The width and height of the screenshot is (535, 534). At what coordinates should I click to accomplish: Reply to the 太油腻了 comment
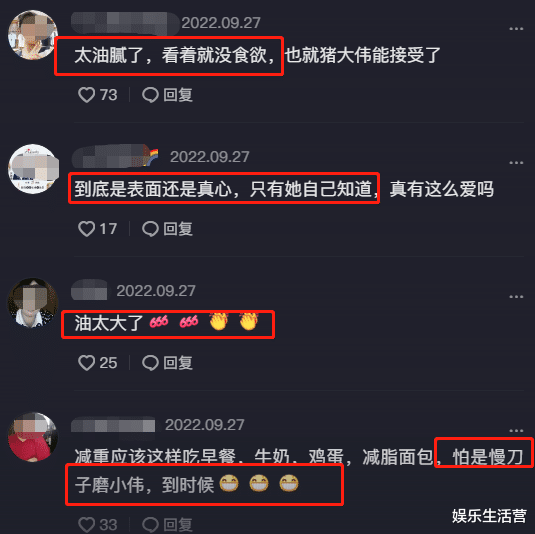coord(167,95)
